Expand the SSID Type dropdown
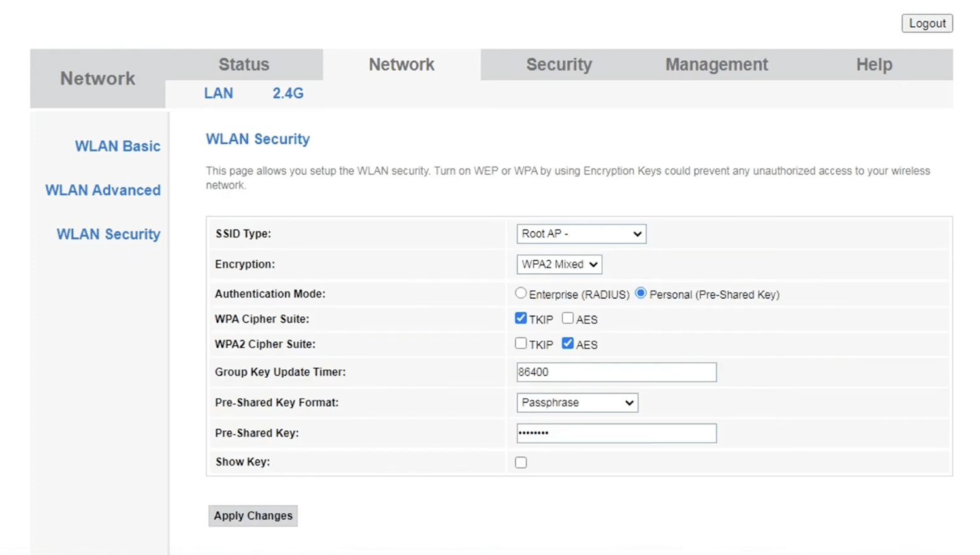The width and height of the screenshot is (980, 555). pos(581,234)
